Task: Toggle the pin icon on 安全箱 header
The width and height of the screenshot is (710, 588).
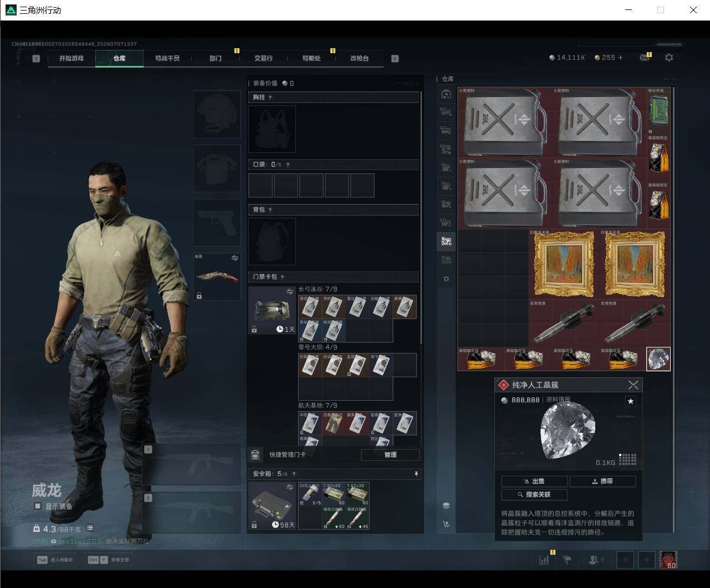Action: coord(416,474)
